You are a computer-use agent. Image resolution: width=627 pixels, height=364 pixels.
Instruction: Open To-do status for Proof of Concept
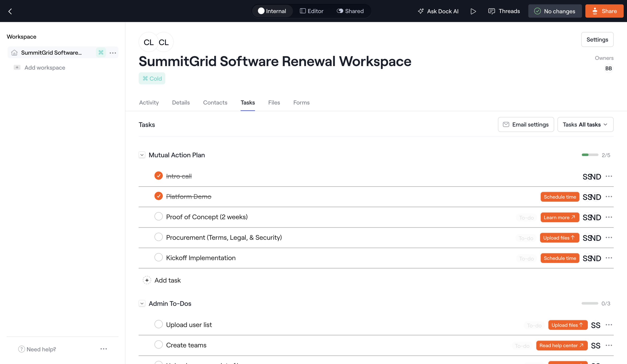(x=526, y=218)
